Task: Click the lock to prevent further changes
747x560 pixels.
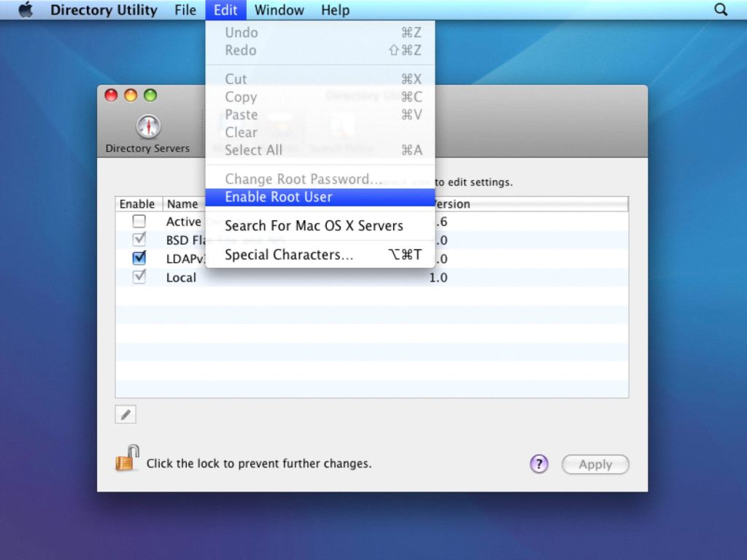Action: [127, 459]
